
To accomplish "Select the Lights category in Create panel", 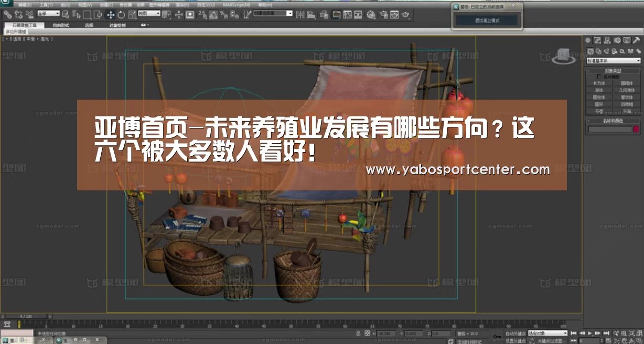I will pos(606,51).
